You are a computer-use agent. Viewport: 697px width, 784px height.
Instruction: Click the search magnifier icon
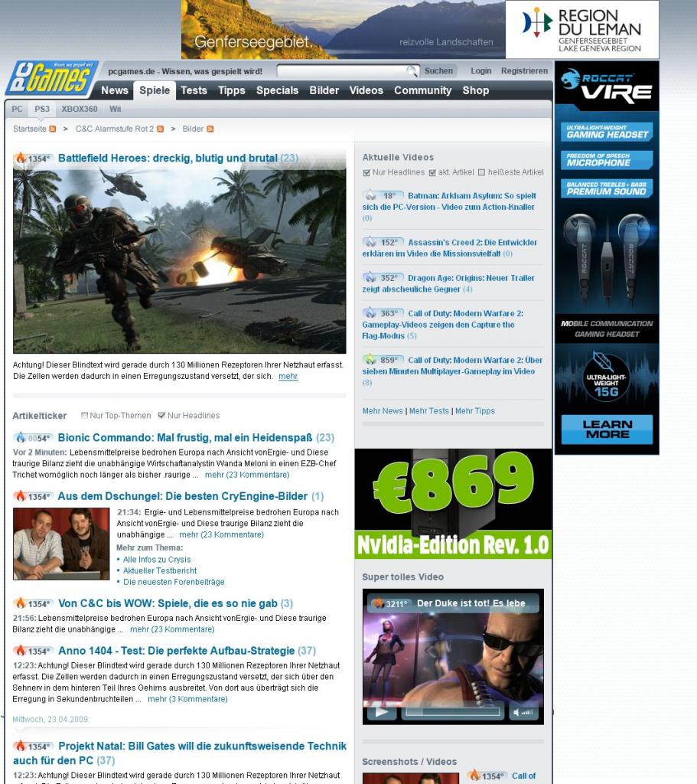[x=412, y=71]
